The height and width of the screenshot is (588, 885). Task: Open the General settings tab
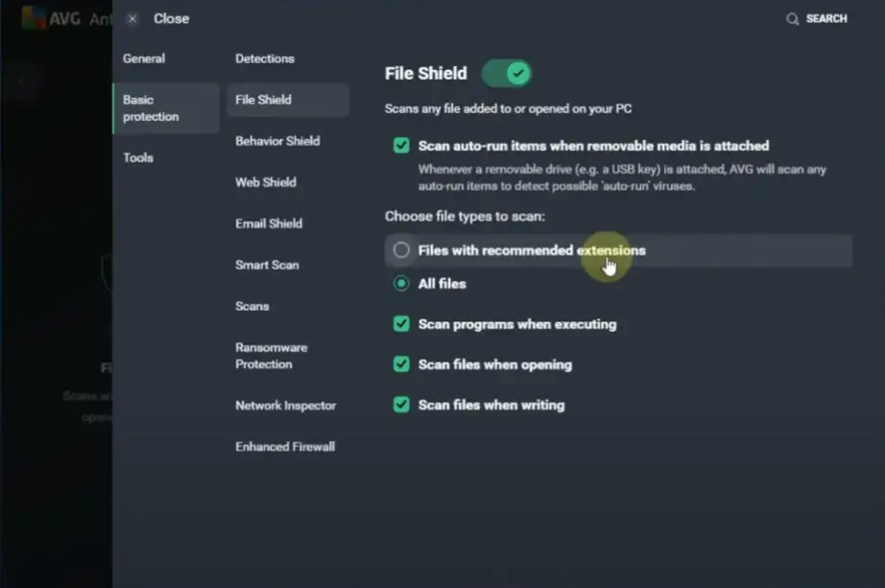(144, 59)
